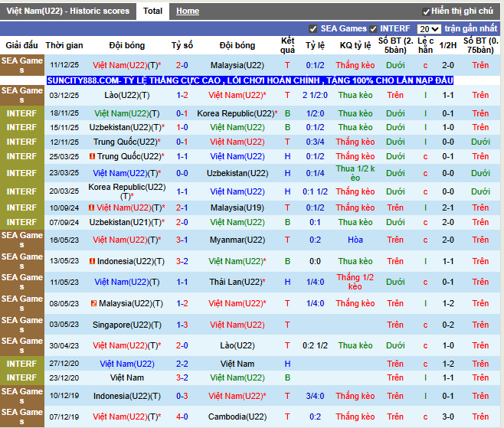Screen dimensions: 504x428
Task: Click the 1/2H column header
Action: (448, 45)
